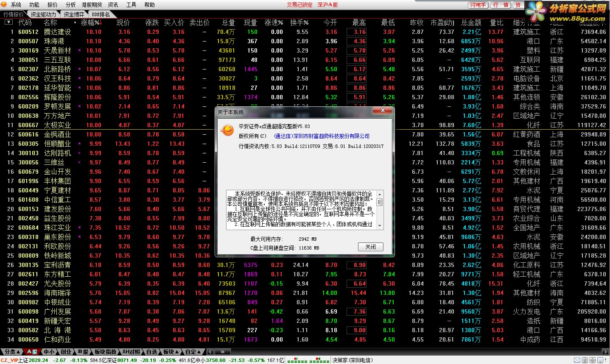Expand the 分类▲ category tab

[11, 352]
